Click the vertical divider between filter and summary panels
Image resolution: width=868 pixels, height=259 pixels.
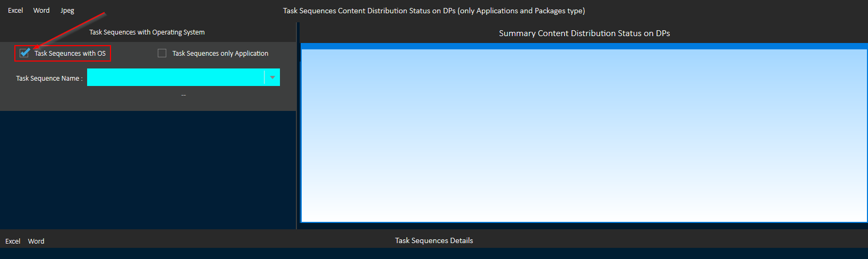pos(297,126)
